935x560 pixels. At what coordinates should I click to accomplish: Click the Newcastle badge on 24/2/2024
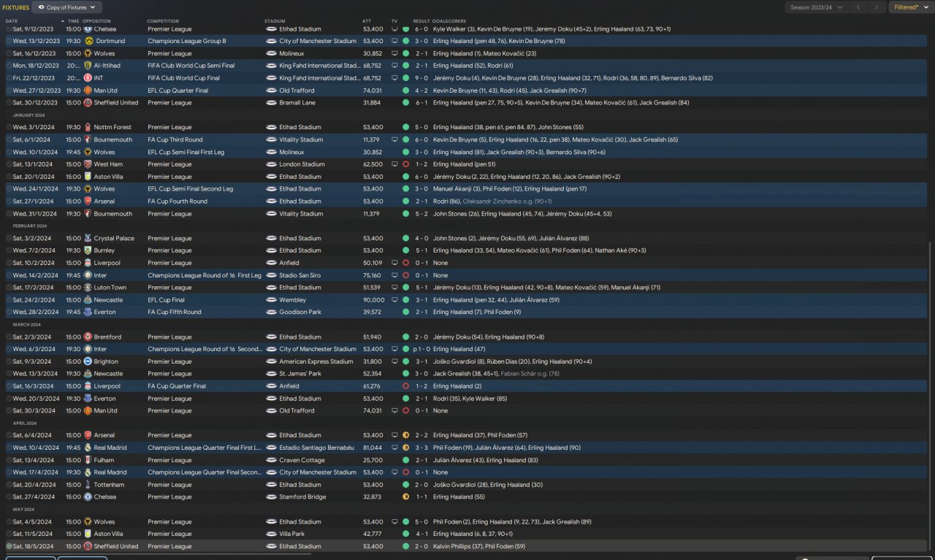click(88, 300)
